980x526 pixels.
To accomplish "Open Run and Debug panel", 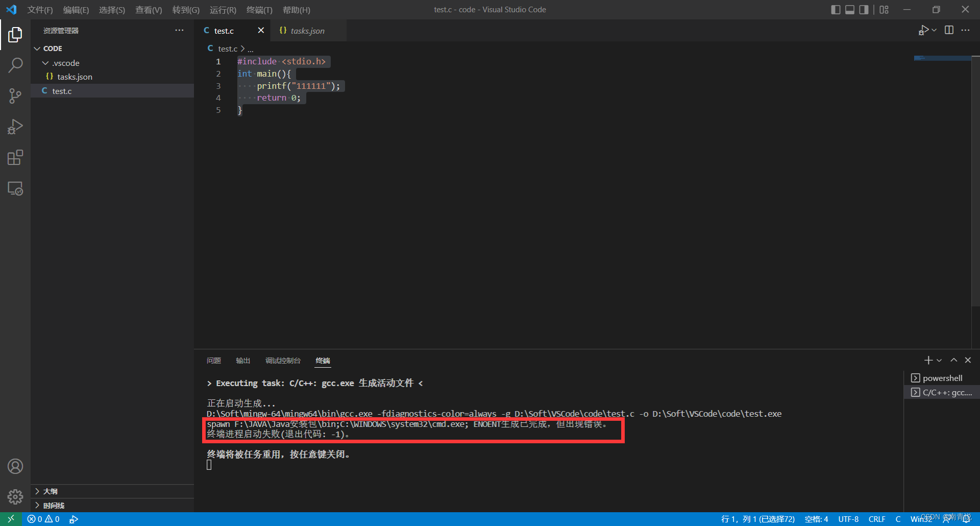I will click(15, 127).
